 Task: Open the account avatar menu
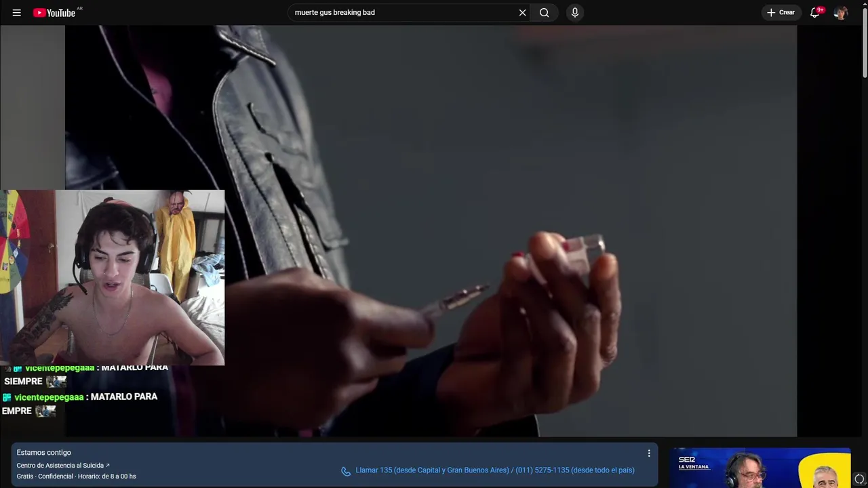pyautogui.click(x=841, y=13)
